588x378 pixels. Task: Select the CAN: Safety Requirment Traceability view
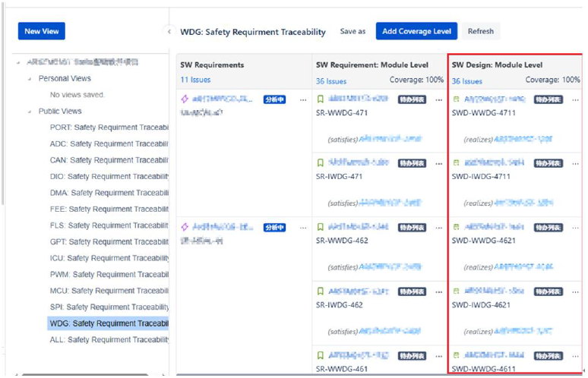pyautogui.click(x=109, y=160)
